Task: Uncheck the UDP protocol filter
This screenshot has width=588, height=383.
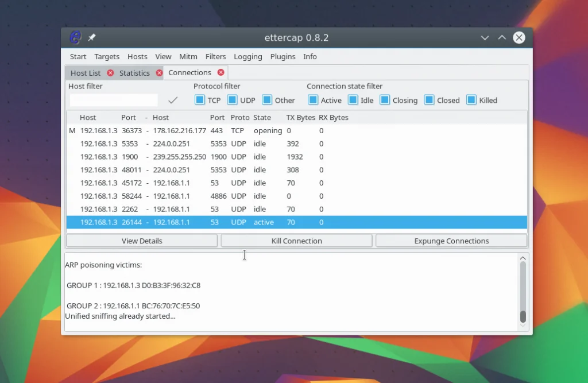Action: (x=232, y=100)
